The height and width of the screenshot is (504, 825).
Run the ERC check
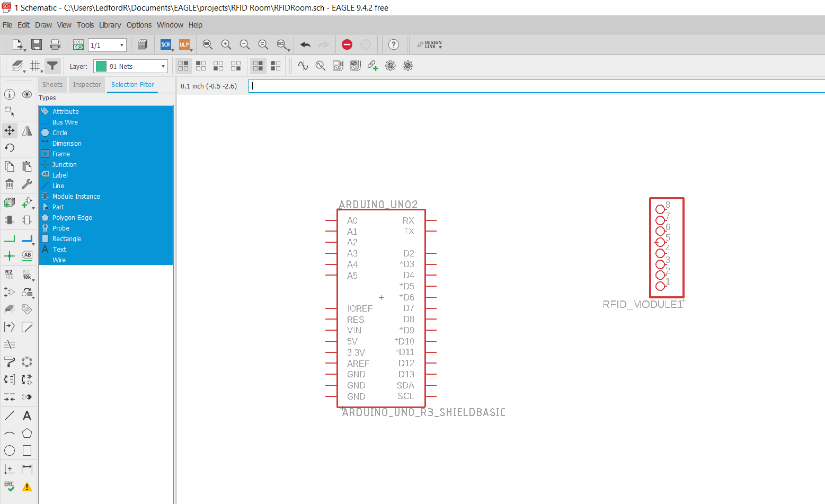point(10,487)
